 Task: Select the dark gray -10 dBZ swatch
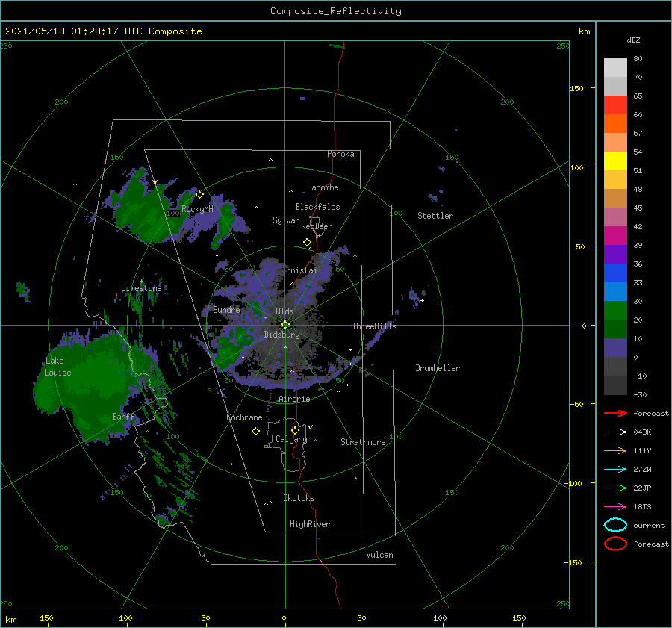[615, 385]
